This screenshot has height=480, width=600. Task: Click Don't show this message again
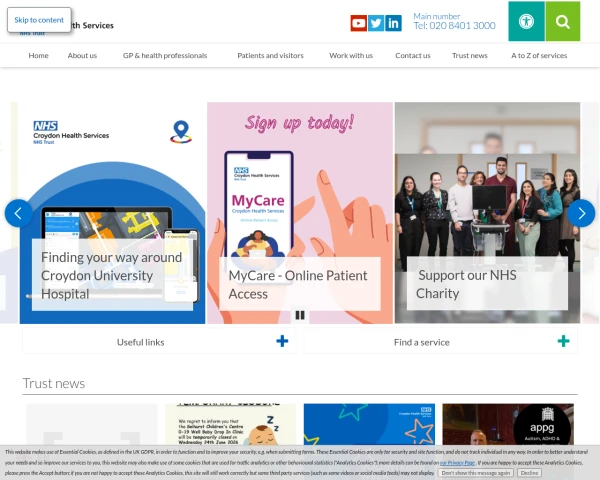(476, 473)
